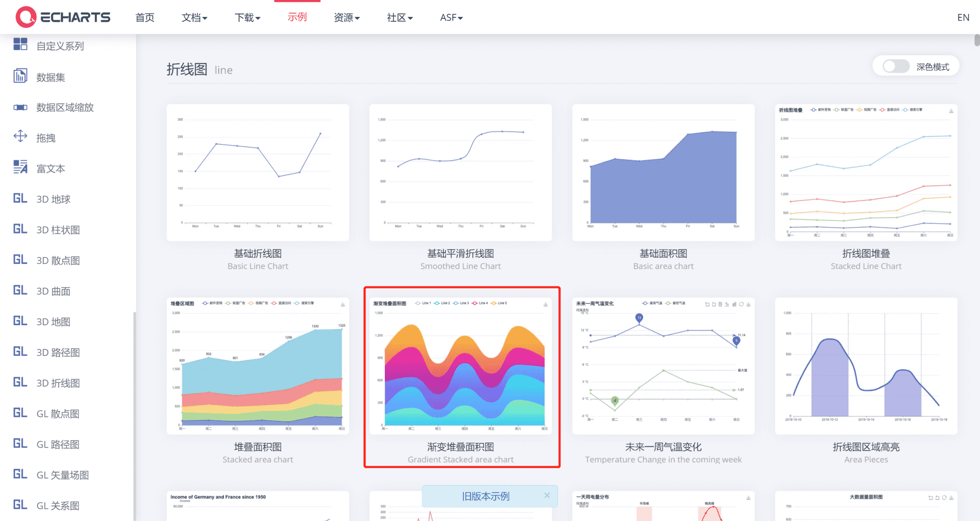Open the 自定义系列 sidebar icon
The image size is (980, 521).
(20, 44)
